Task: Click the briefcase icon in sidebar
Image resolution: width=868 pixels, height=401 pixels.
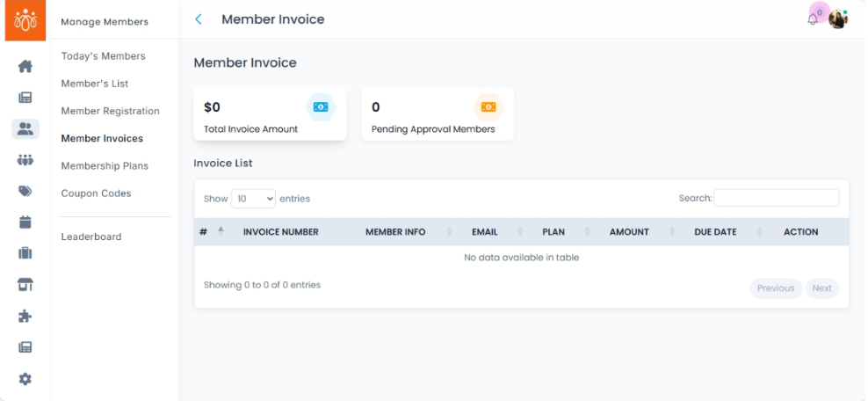Action: (25, 253)
